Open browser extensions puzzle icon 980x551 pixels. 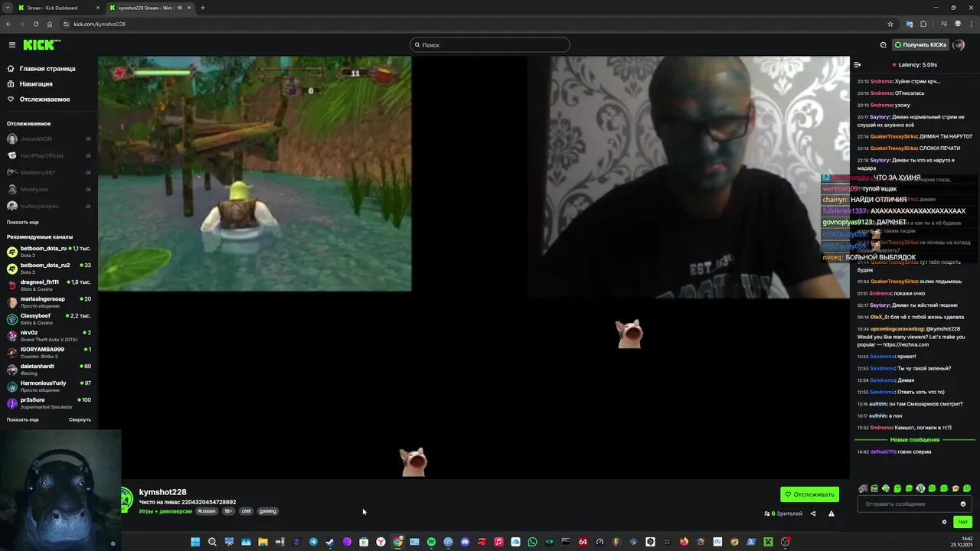923,24
